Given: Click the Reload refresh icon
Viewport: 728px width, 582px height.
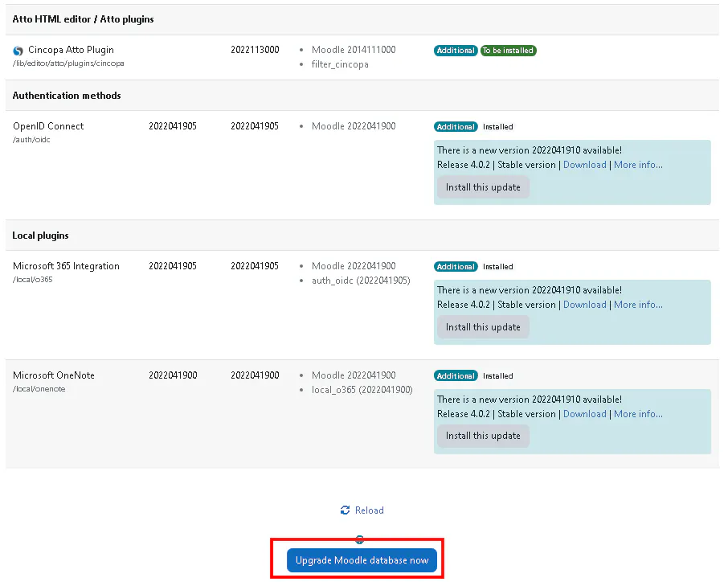Looking at the screenshot, I should pos(345,510).
